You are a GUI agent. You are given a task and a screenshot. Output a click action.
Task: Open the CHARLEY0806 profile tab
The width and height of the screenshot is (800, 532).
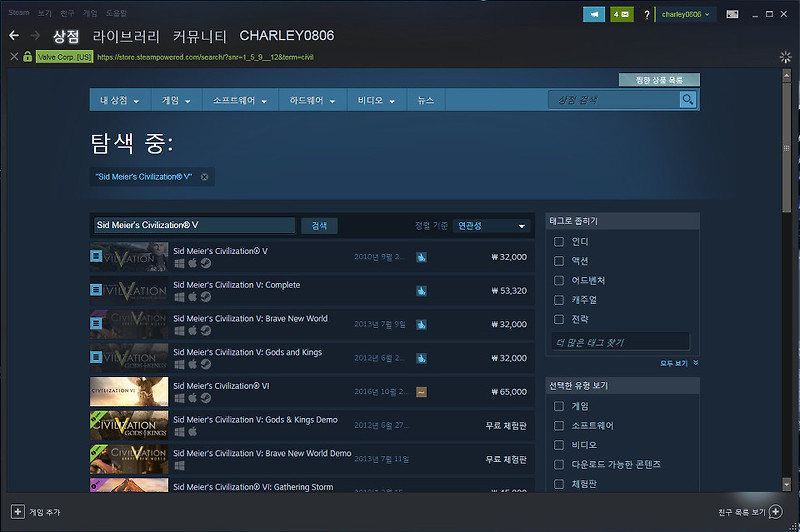tap(287, 36)
